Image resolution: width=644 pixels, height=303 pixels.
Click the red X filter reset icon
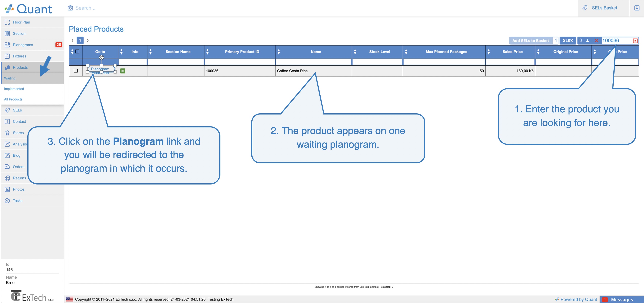tap(596, 41)
